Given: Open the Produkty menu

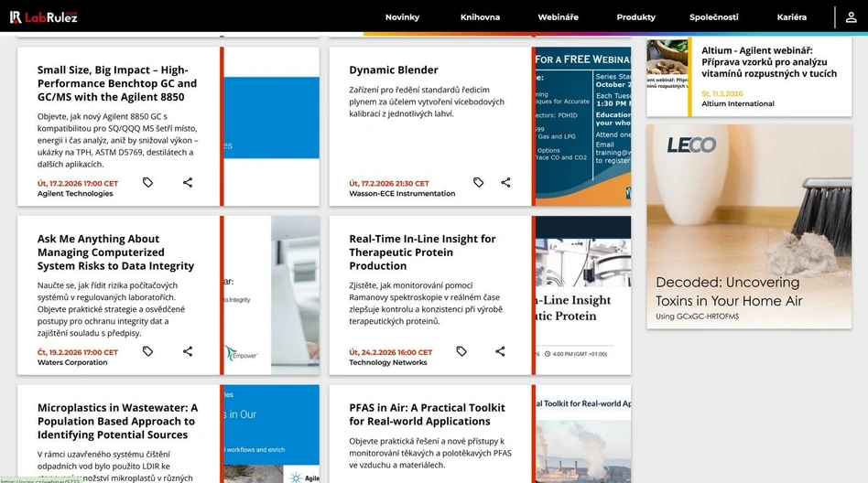Looking at the screenshot, I should click(635, 17).
